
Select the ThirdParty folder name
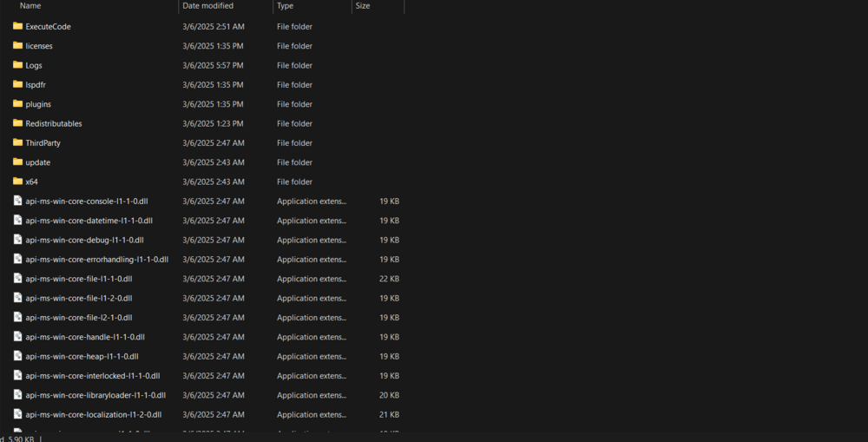43,143
